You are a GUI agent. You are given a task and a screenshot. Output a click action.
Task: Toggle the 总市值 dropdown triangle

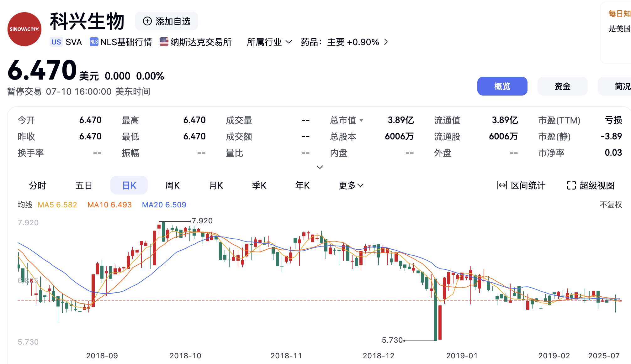[361, 120]
